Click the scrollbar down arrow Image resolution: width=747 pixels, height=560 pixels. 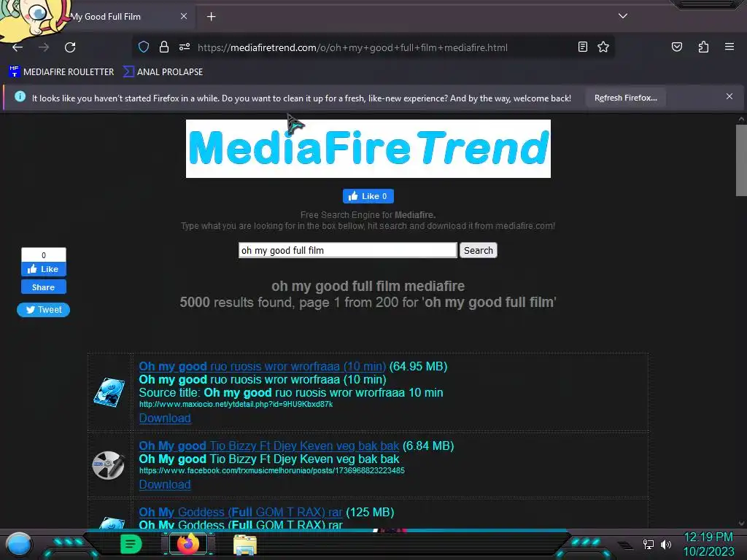tap(741, 524)
